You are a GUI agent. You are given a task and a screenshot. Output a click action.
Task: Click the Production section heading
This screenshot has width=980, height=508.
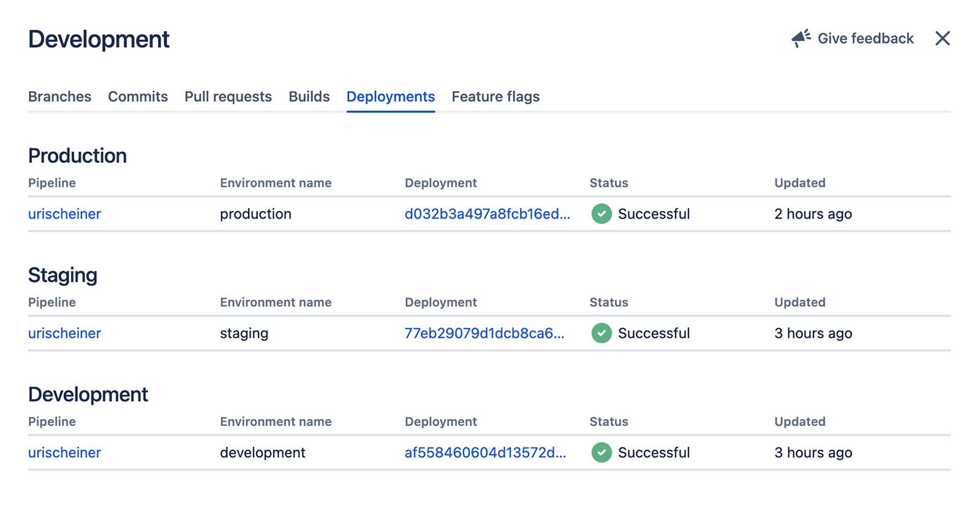coord(77,155)
